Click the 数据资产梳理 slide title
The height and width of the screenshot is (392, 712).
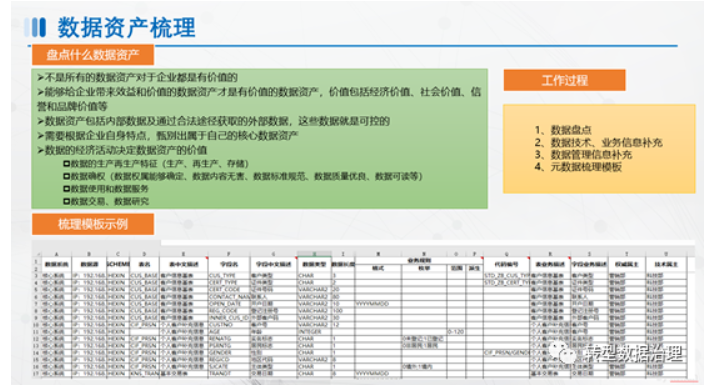point(126,27)
